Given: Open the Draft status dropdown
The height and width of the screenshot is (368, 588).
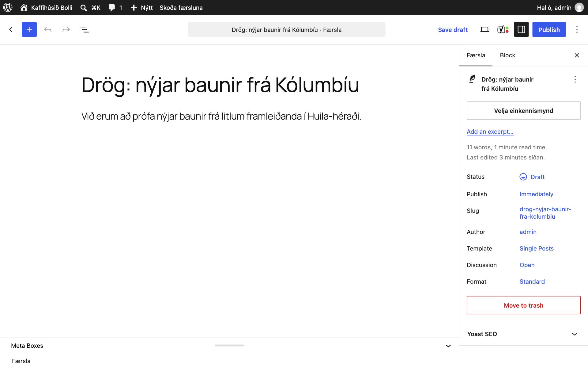Looking at the screenshot, I should pos(532,177).
